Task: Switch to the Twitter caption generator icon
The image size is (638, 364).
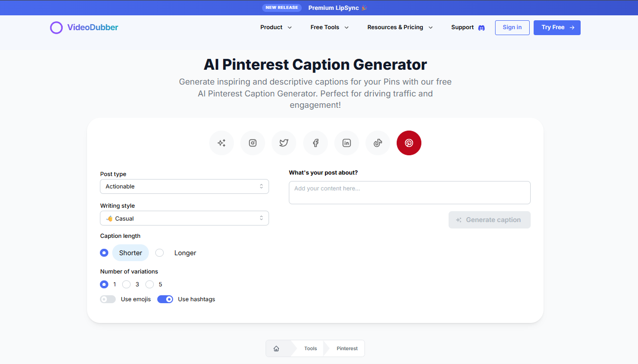Action: [284, 143]
